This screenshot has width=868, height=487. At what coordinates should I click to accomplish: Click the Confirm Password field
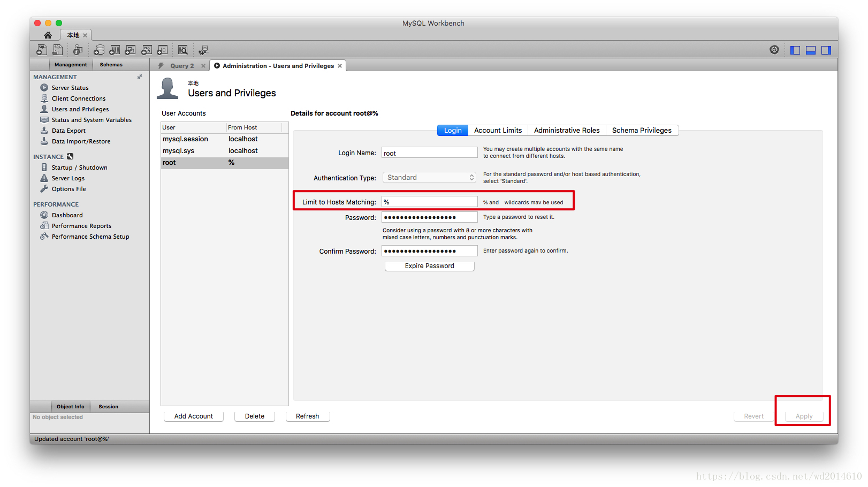point(429,251)
